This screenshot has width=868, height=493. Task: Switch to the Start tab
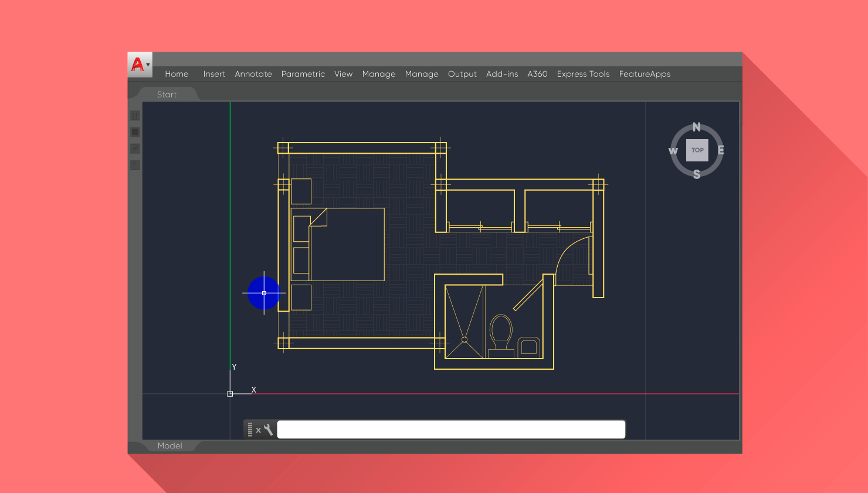pyautogui.click(x=167, y=94)
